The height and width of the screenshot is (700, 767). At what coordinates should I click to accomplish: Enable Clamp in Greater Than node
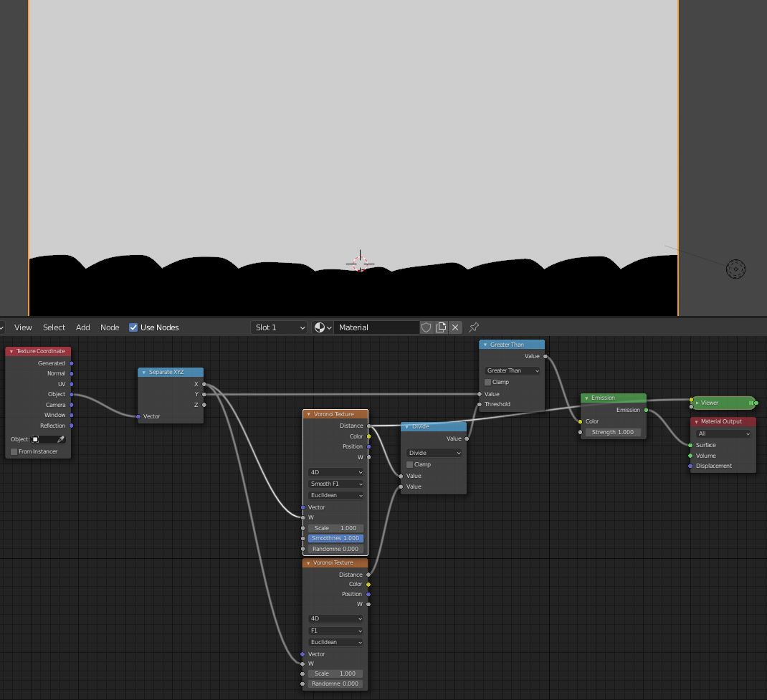(x=487, y=383)
